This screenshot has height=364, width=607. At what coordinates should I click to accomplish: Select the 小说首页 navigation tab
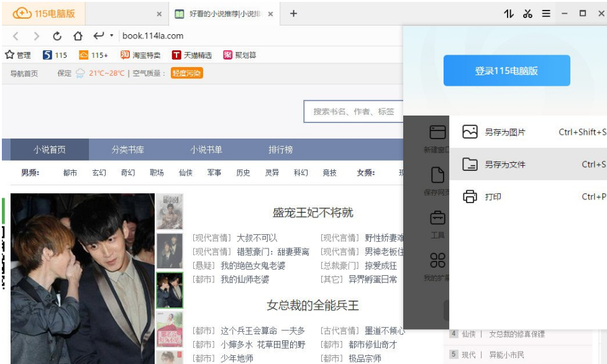pyautogui.click(x=50, y=150)
